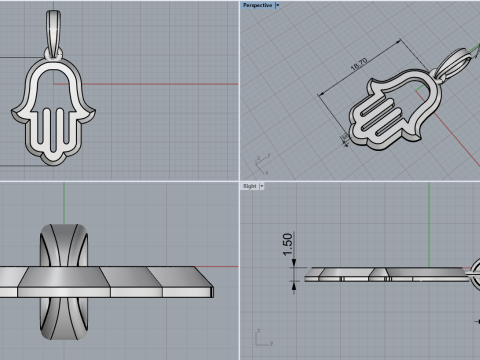Select the pendant side profile in Right view
Image resolution: width=480 pixels, height=360 pixels.
tap(387, 274)
